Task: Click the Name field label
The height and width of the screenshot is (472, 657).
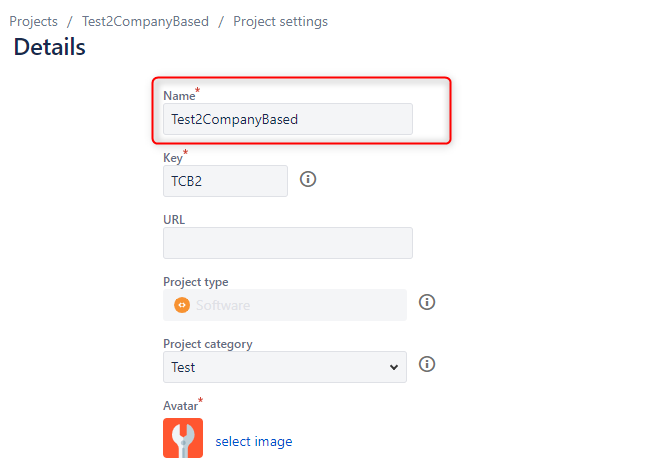Action: coord(179,96)
